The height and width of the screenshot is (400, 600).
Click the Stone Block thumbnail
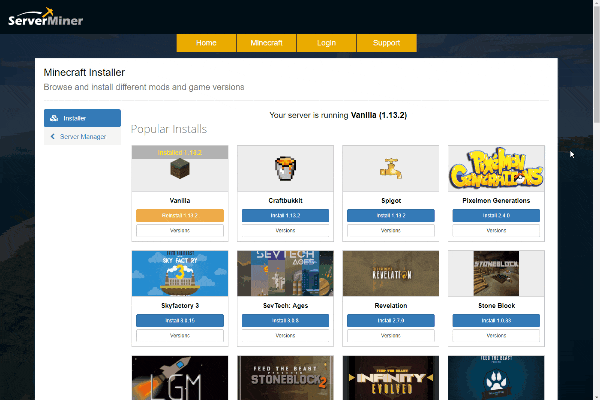click(x=496, y=273)
